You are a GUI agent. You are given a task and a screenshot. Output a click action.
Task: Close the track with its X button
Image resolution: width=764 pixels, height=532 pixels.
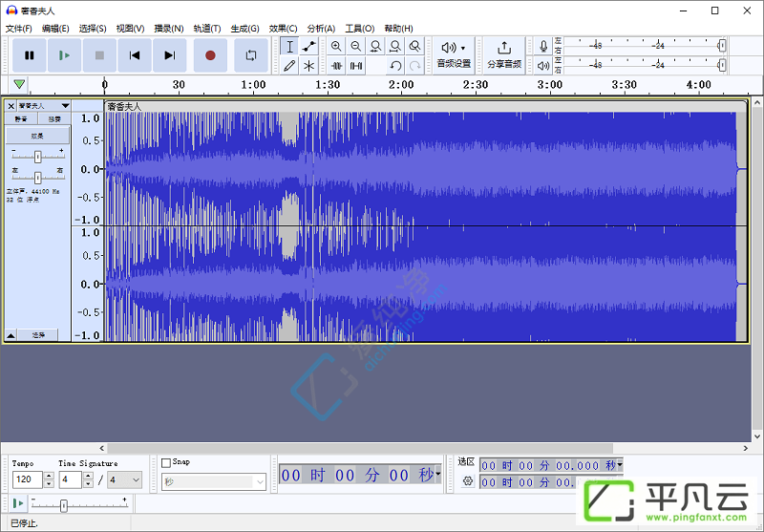11,106
